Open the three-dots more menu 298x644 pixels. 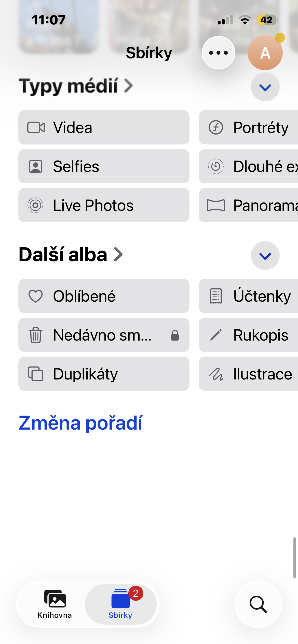218,53
